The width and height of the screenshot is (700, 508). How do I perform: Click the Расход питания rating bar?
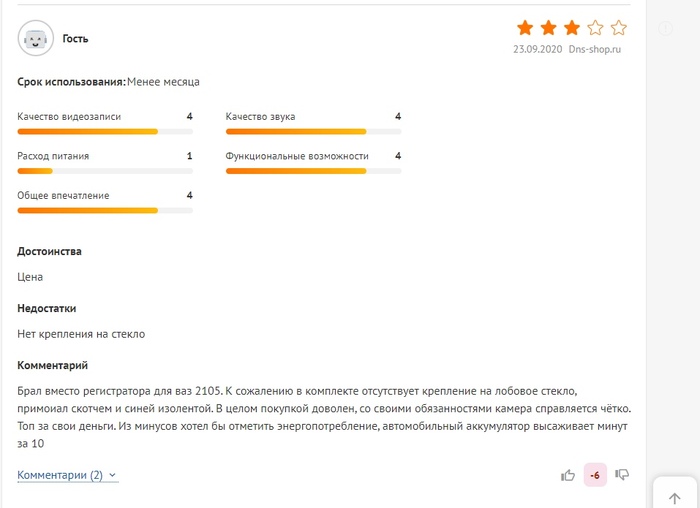[x=105, y=171]
